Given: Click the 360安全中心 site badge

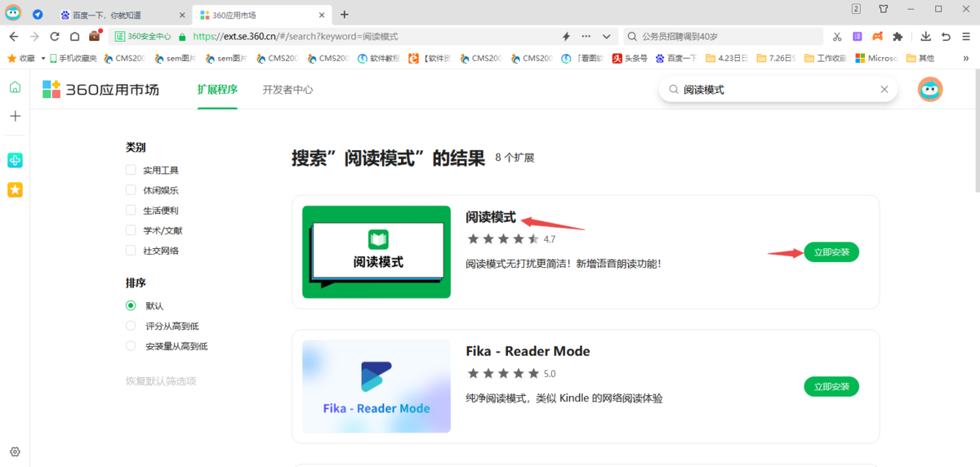Looking at the screenshot, I should click(144, 37).
